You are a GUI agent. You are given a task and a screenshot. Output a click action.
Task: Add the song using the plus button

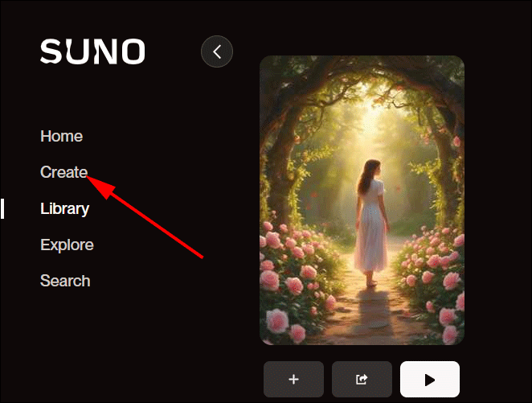pos(294,379)
